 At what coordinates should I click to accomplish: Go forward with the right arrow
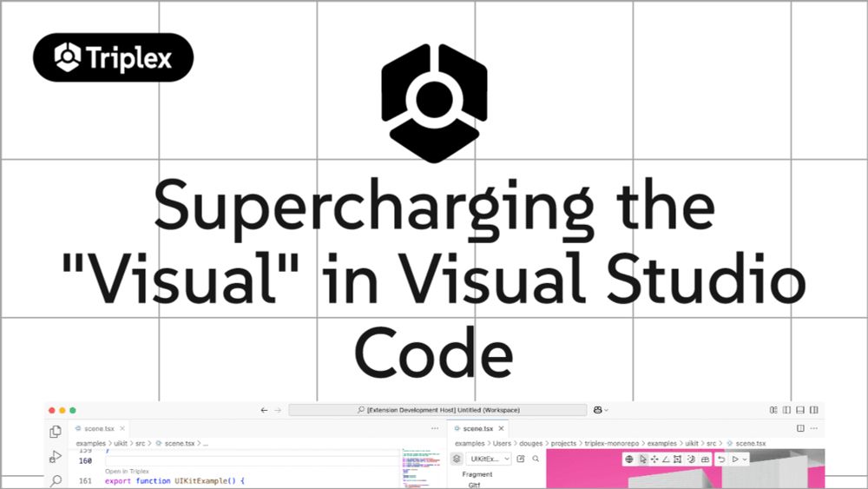tap(278, 410)
